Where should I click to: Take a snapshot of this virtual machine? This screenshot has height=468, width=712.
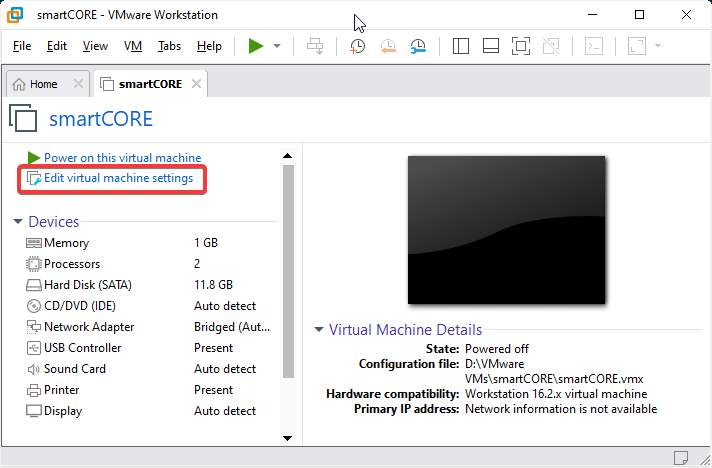coord(357,46)
